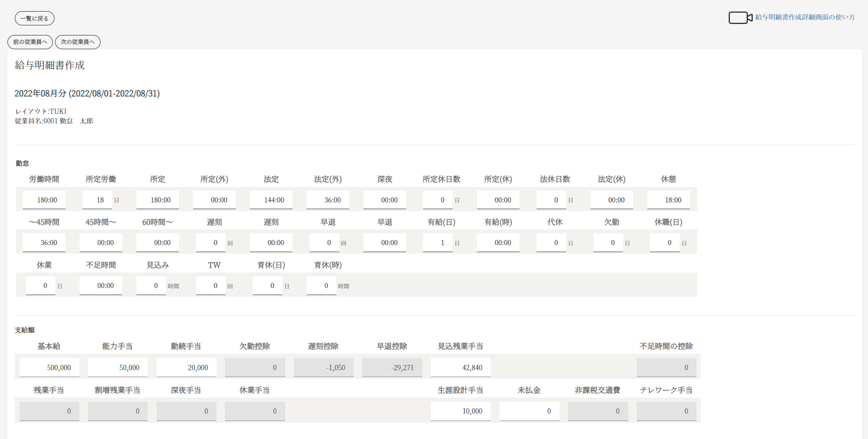The height and width of the screenshot is (439, 868).
Task: Click the 休憩 field showing 18:00
Action: pyautogui.click(x=668, y=200)
